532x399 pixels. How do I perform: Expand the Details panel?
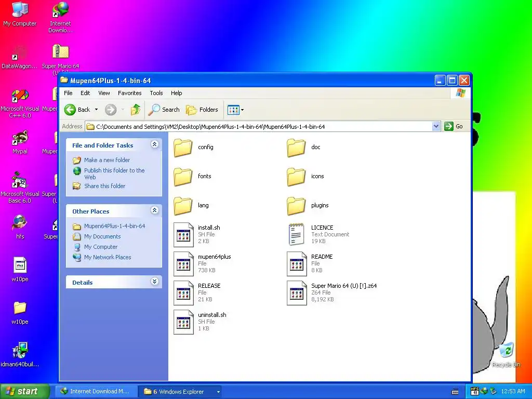(x=154, y=282)
